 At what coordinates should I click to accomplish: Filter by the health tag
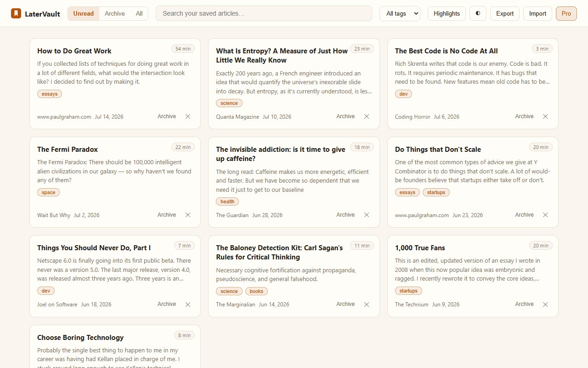point(227,201)
